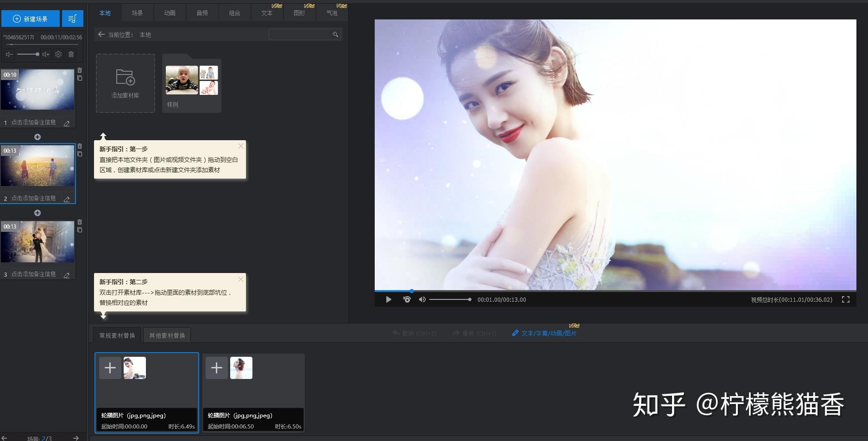Go to previous scene arrow
Image resolution: width=868 pixels, height=441 pixels.
(x=5, y=438)
